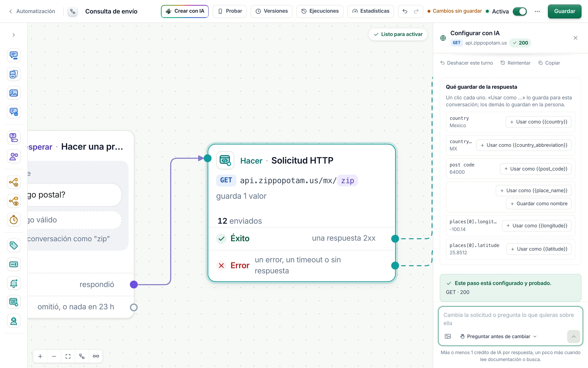This screenshot has width=588, height=368.
Task: Select the contact person block icon
Action: point(14,321)
